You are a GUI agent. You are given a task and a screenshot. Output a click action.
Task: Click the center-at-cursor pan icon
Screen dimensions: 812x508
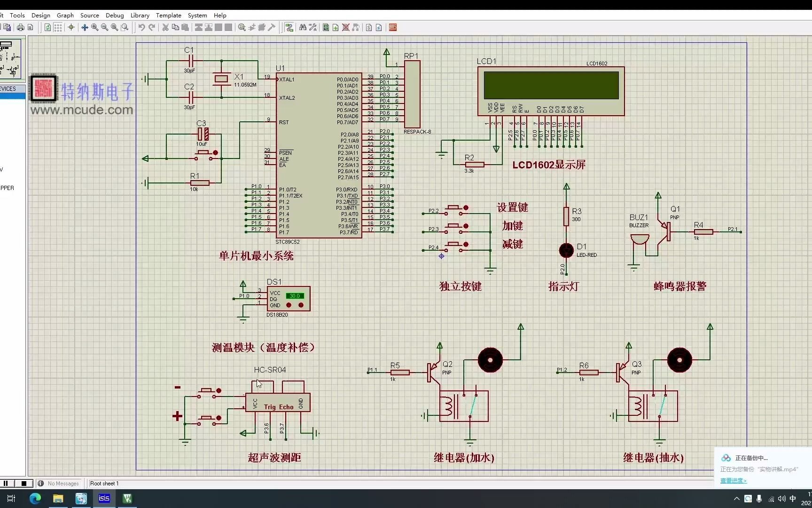click(x=85, y=27)
